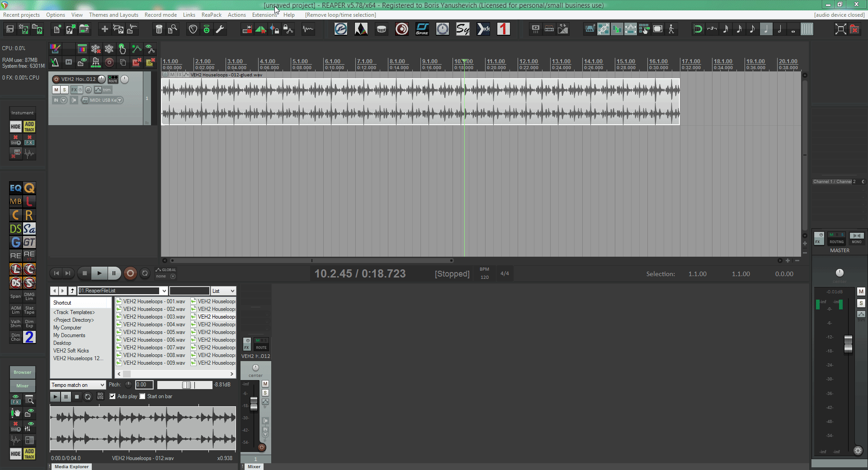868x470 pixels.
Task: Select VEH2 Houseloops - 005.wav in file list
Action: 151,332
